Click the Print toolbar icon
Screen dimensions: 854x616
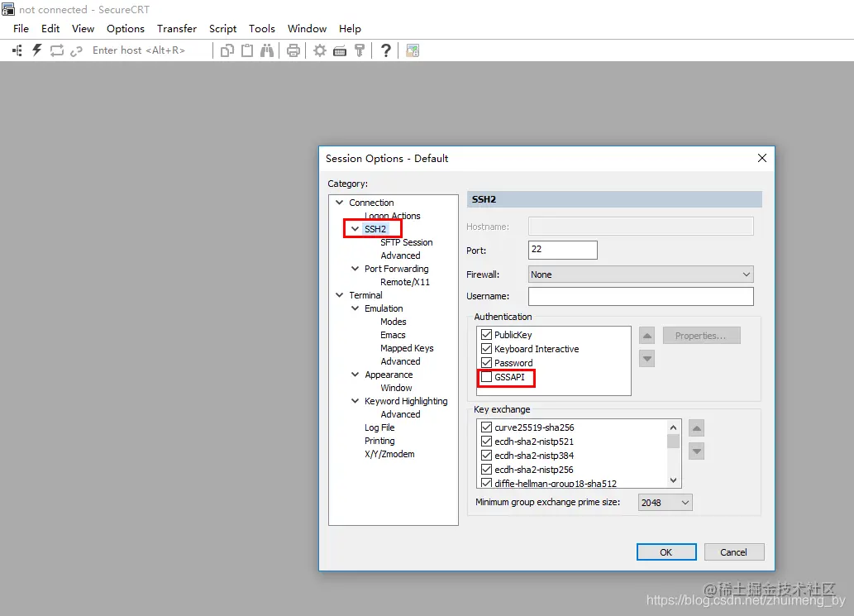pos(293,50)
